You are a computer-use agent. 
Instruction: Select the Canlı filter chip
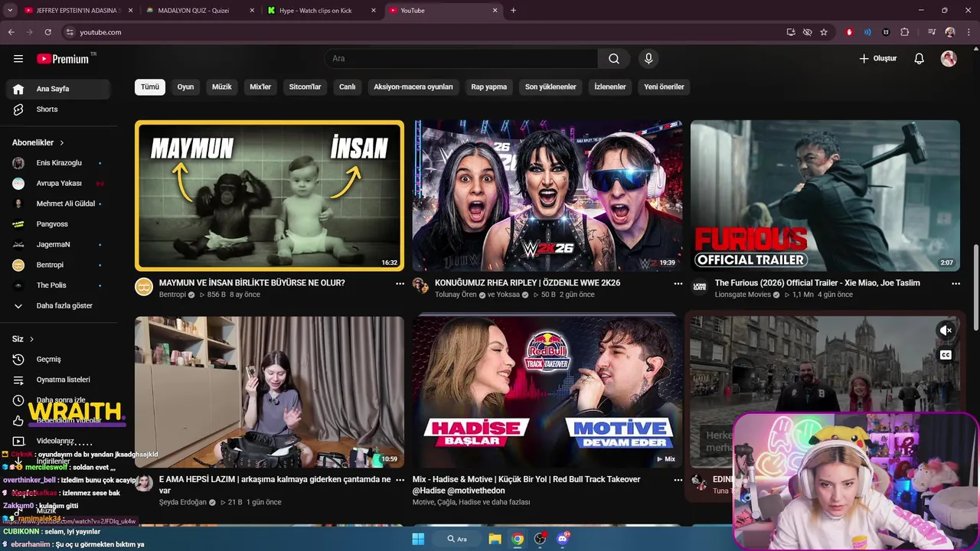(348, 87)
